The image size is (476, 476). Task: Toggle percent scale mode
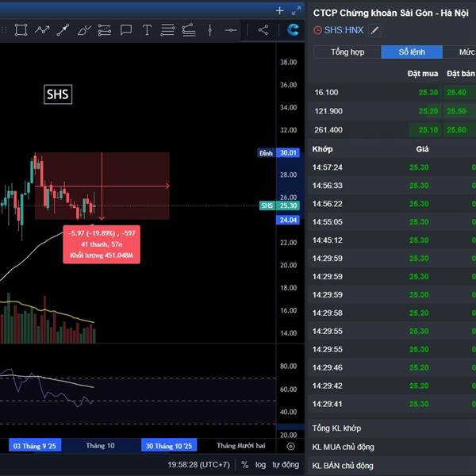pos(244,465)
